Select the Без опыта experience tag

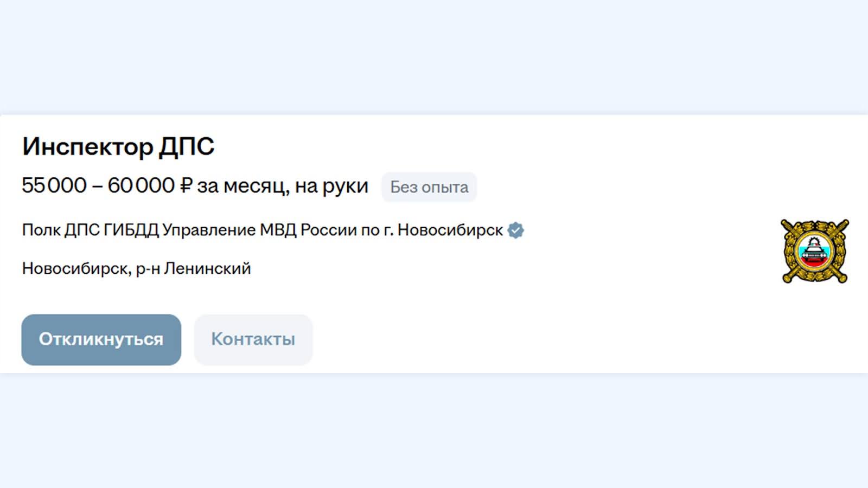tap(429, 187)
